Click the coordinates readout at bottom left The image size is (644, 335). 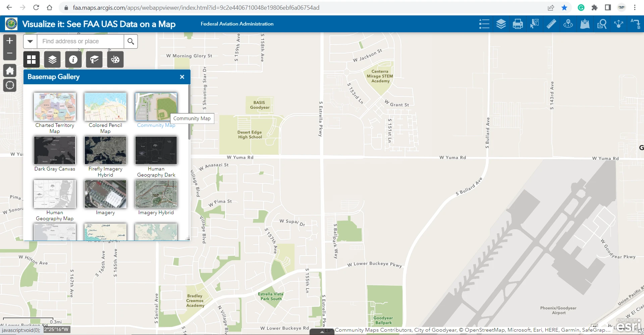(x=57, y=330)
